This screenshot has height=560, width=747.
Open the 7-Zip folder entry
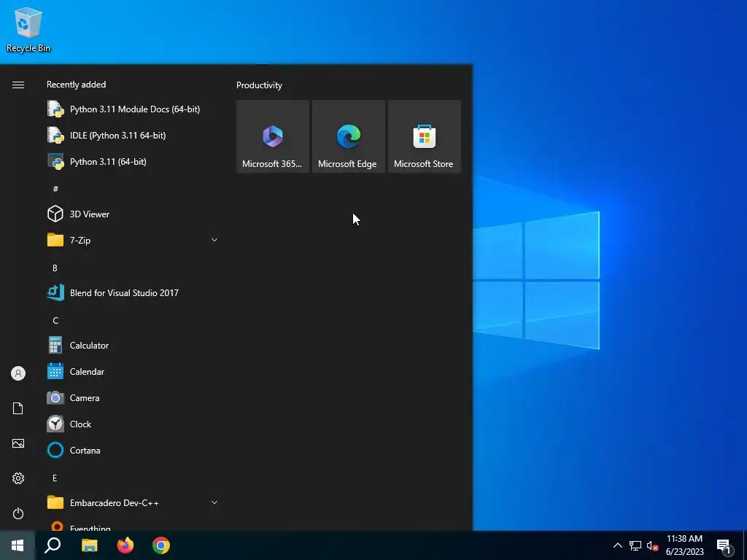pos(133,240)
